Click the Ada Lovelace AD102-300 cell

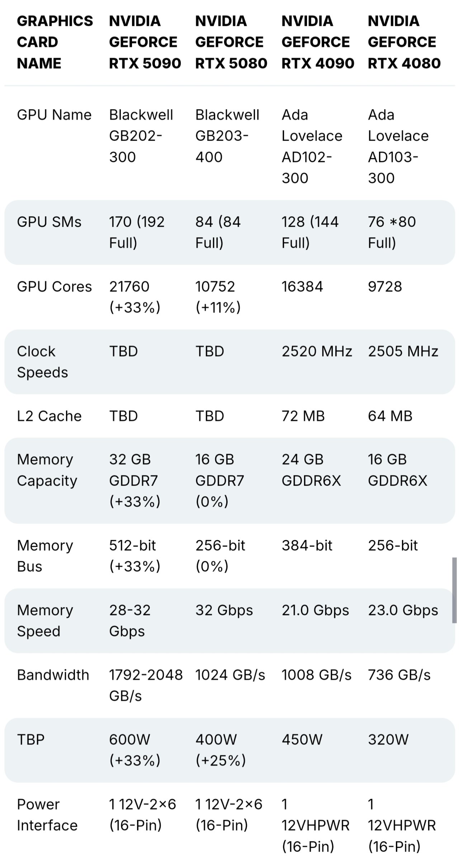[312, 146]
